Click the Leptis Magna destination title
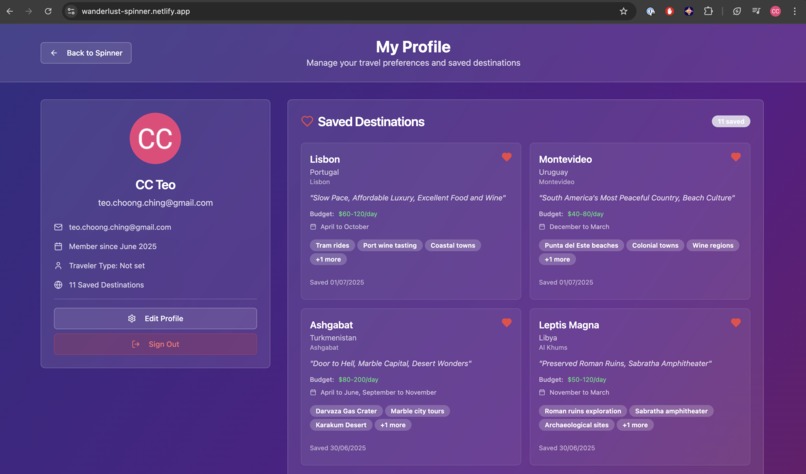The width and height of the screenshot is (806, 474). click(569, 325)
